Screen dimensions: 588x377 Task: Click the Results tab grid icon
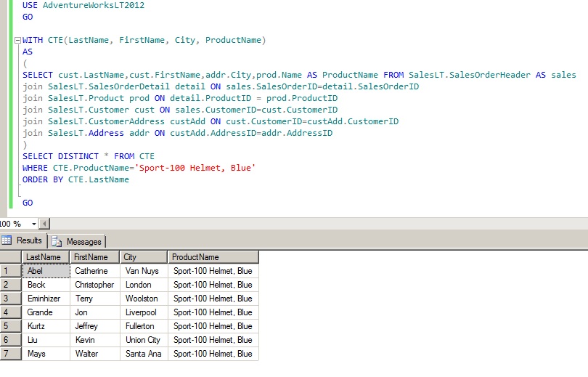[7, 240]
